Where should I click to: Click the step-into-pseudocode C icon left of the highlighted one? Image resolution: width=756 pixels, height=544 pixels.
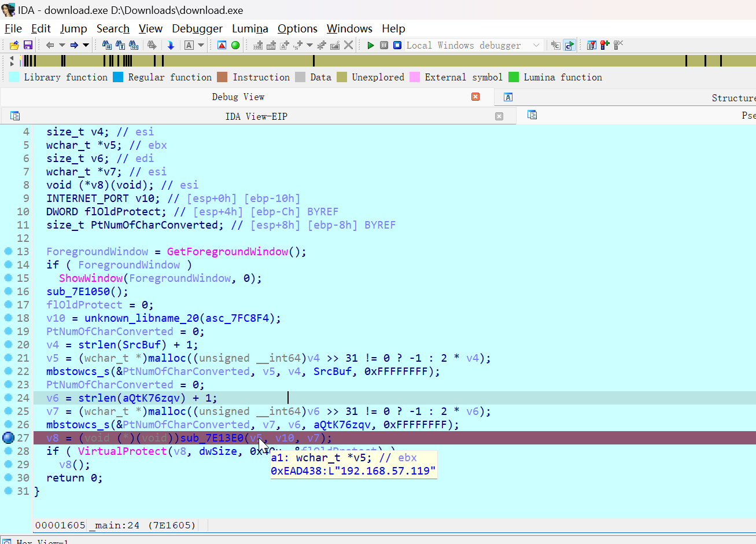tap(556, 45)
